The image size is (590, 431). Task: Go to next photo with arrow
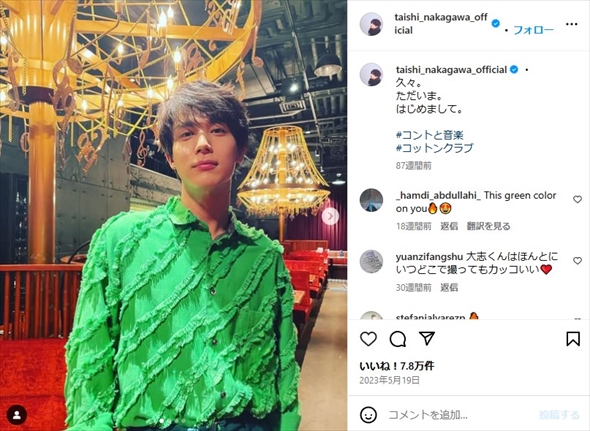[330, 216]
